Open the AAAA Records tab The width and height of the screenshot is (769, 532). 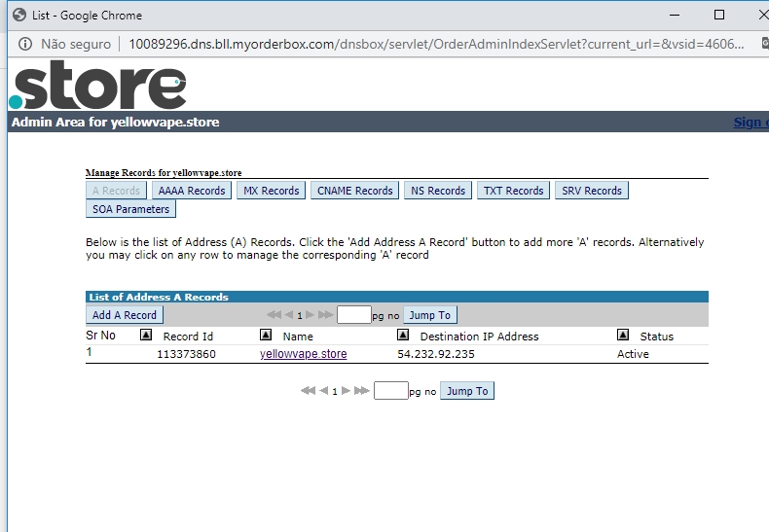point(192,191)
